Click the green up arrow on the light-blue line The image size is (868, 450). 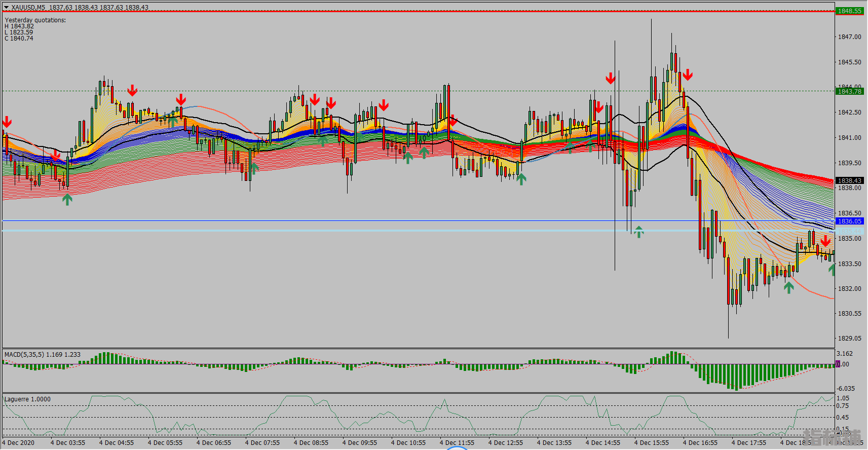[x=638, y=232]
